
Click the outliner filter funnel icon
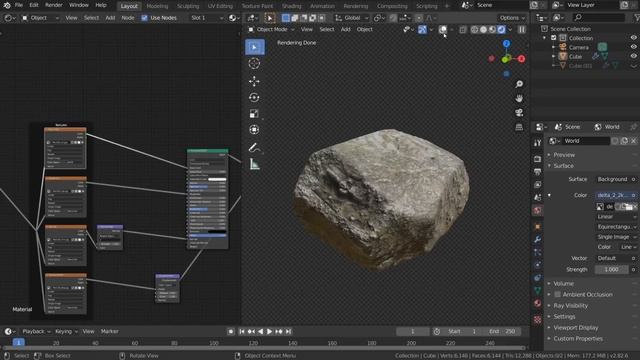click(x=637, y=18)
